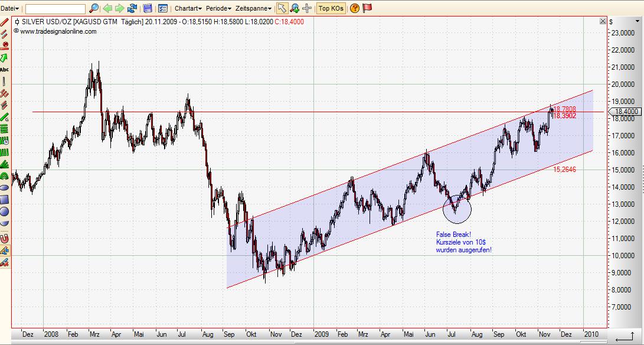
Task: Choose the Abc text annotation tool
Action: 5,70
